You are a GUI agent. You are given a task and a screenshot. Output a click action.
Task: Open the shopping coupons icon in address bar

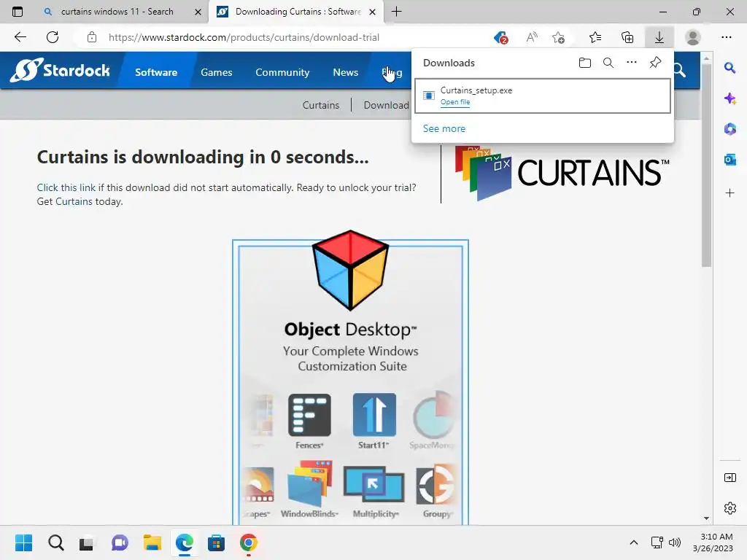pos(500,37)
